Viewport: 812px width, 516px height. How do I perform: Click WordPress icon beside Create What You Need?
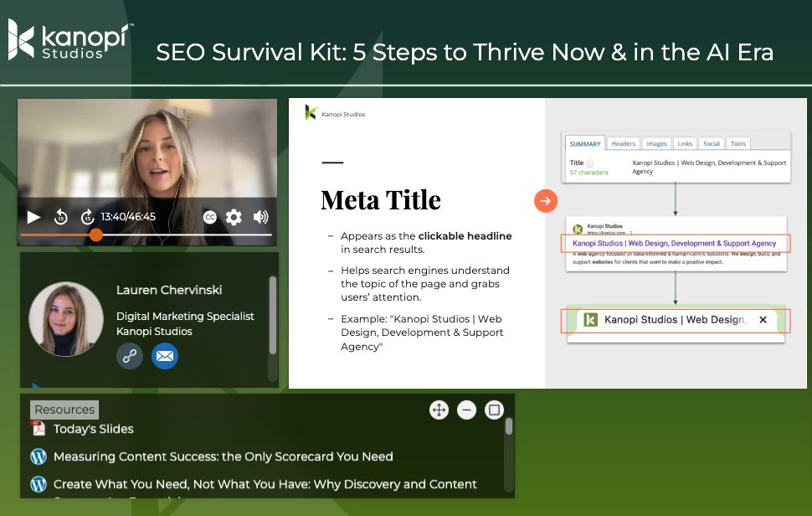(39, 484)
